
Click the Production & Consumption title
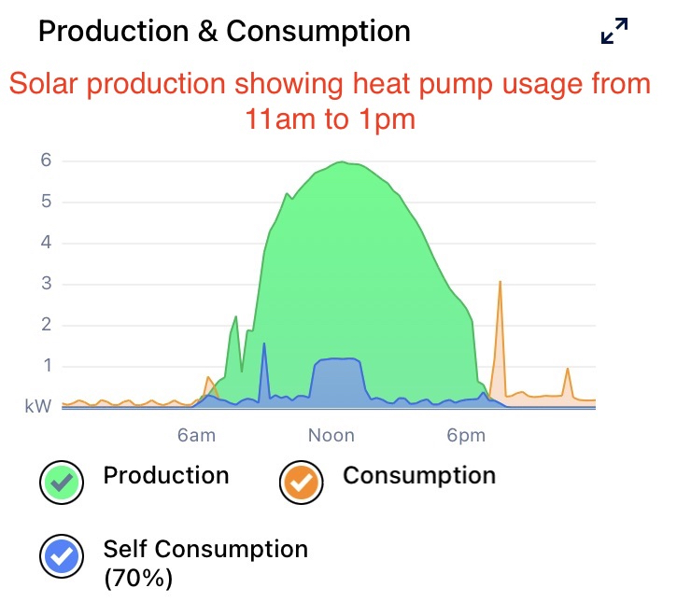pos(224,32)
